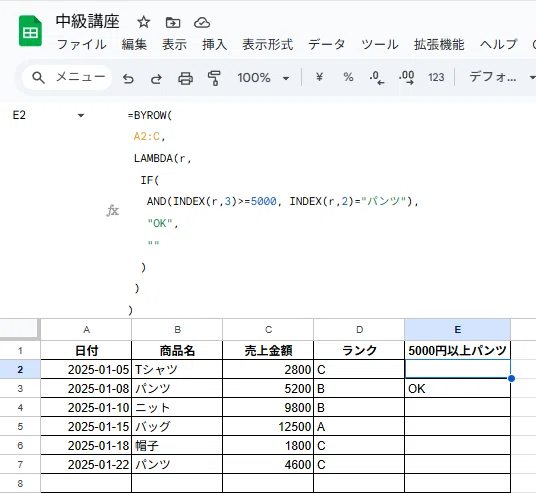
Task: Open the ヘルプ menu
Action: (498, 44)
